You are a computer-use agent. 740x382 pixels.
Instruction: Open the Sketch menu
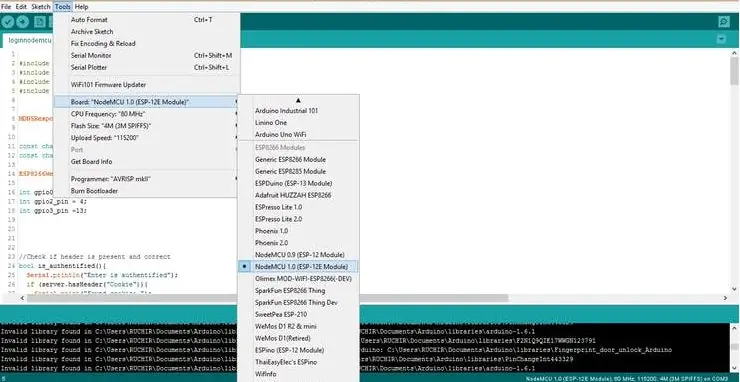click(x=41, y=7)
